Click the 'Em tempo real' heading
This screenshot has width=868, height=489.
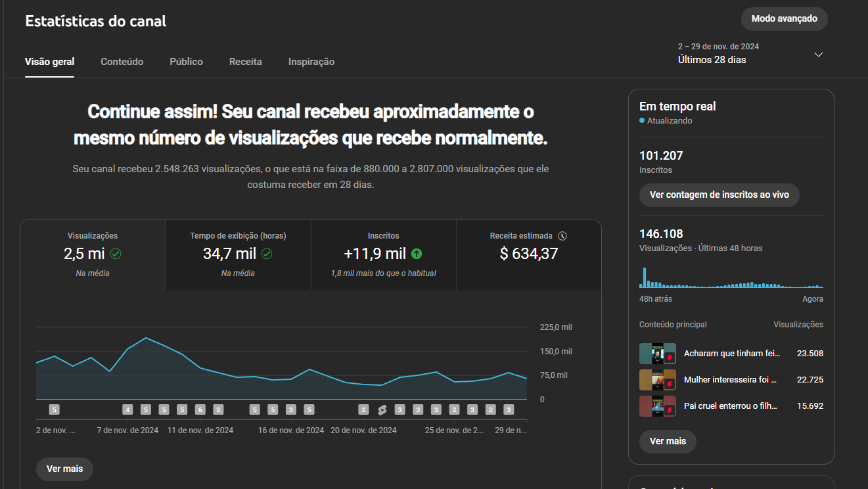point(677,106)
